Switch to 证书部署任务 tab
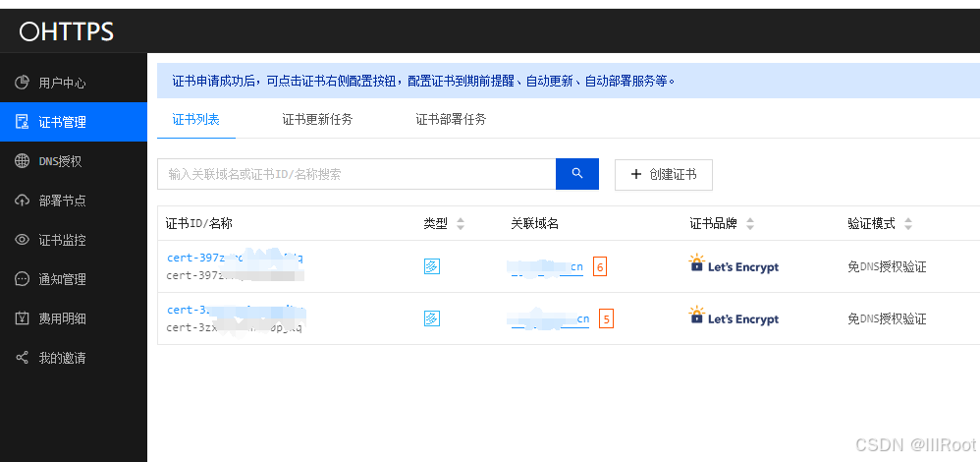This screenshot has height=462, width=980. (452, 119)
